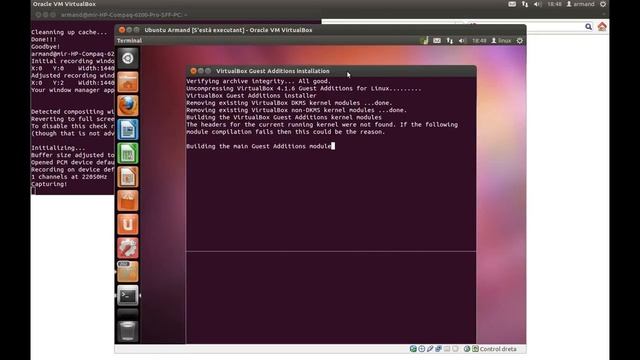The image size is (640, 360).
Task: Click the VirtualBox hard disk activity icon
Action: click(x=413, y=349)
